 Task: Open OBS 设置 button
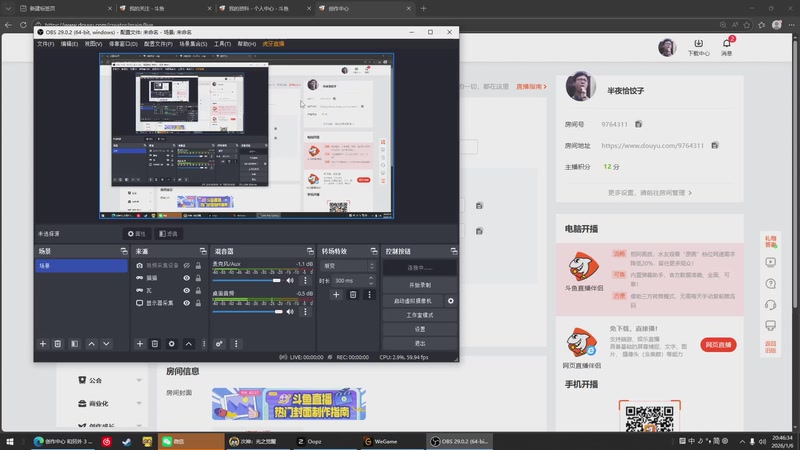[420, 330]
